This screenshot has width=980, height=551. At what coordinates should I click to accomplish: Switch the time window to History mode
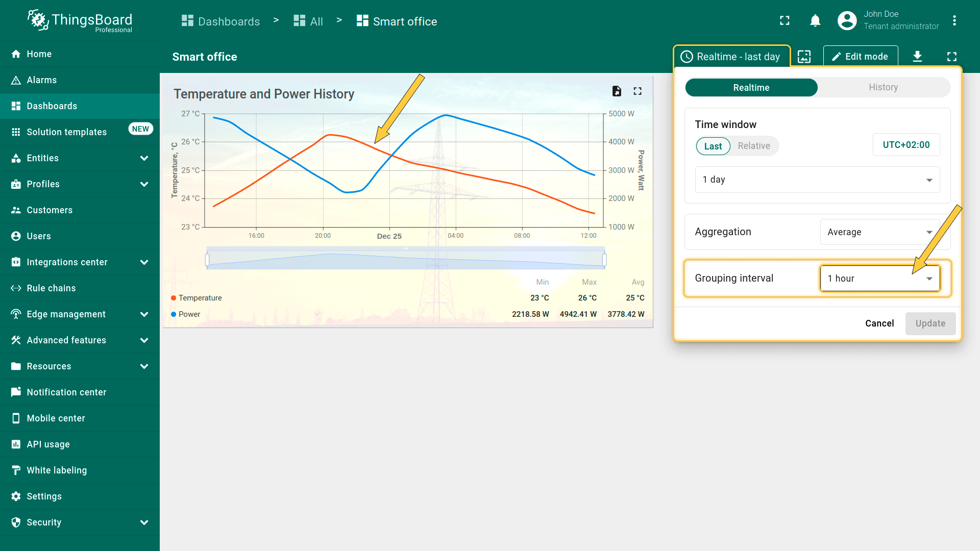883,87
